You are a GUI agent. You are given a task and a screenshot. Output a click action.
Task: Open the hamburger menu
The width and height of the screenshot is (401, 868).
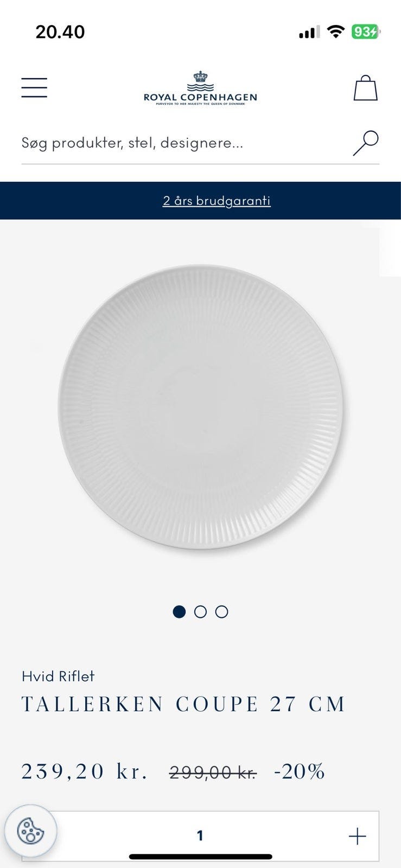(34, 88)
